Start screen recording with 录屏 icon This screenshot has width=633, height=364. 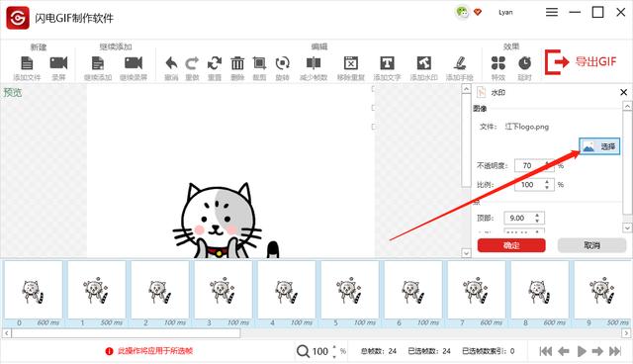tap(58, 63)
